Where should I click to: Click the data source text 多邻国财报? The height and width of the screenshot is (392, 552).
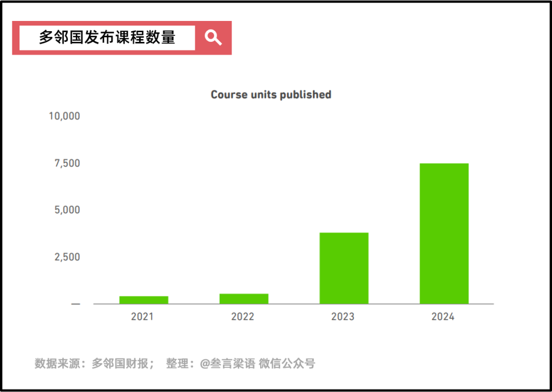[120, 363]
